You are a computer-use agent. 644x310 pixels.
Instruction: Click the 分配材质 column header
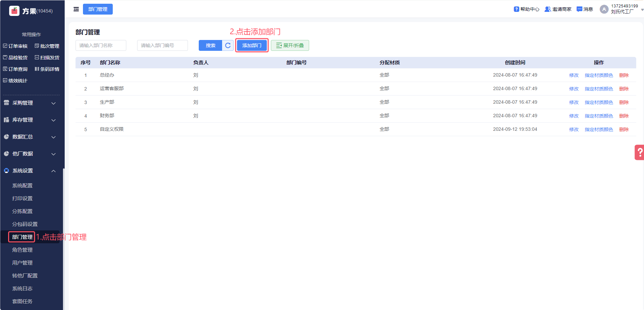[390, 63]
